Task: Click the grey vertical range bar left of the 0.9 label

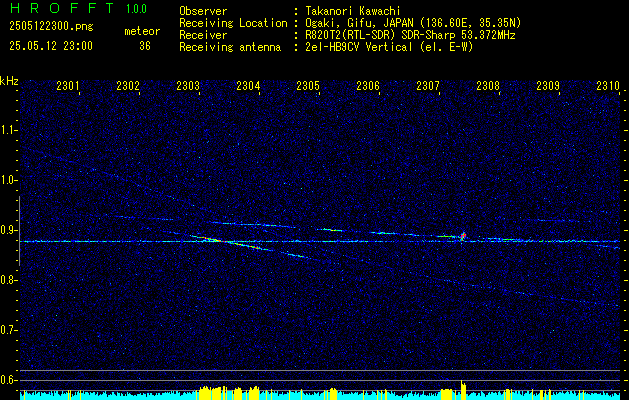Action: [19, 231]
